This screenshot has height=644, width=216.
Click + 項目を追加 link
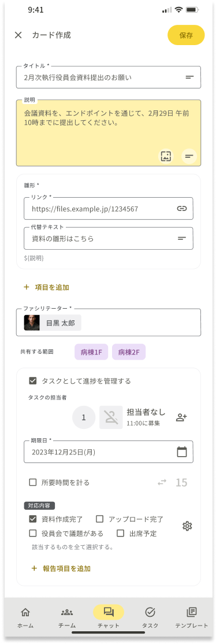(x=46, y=287)
